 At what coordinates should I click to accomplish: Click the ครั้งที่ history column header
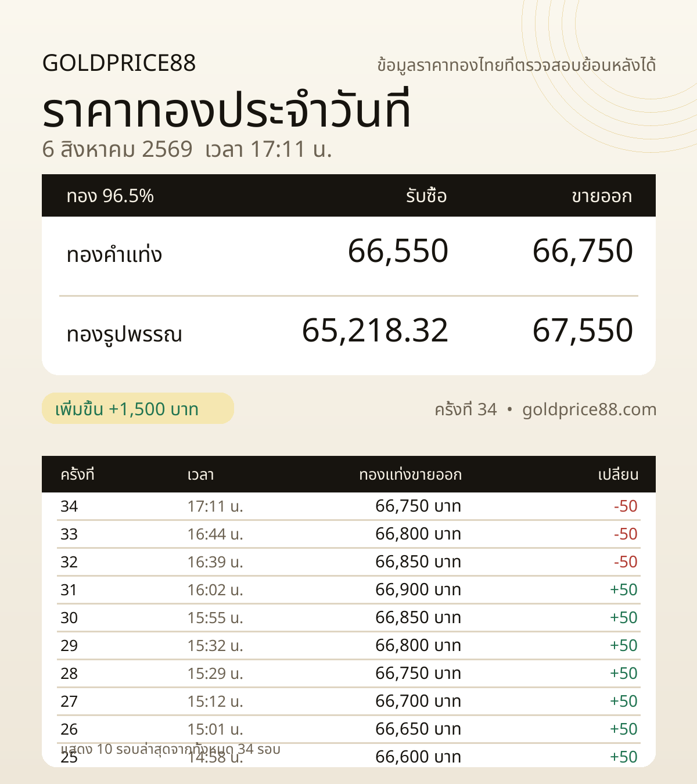(77, 474)
